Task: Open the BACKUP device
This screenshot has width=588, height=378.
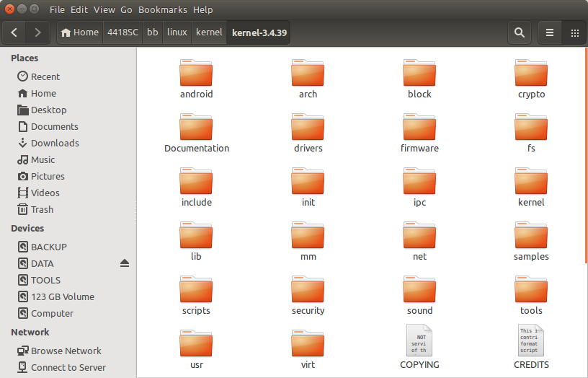Action: click(48, 247)
